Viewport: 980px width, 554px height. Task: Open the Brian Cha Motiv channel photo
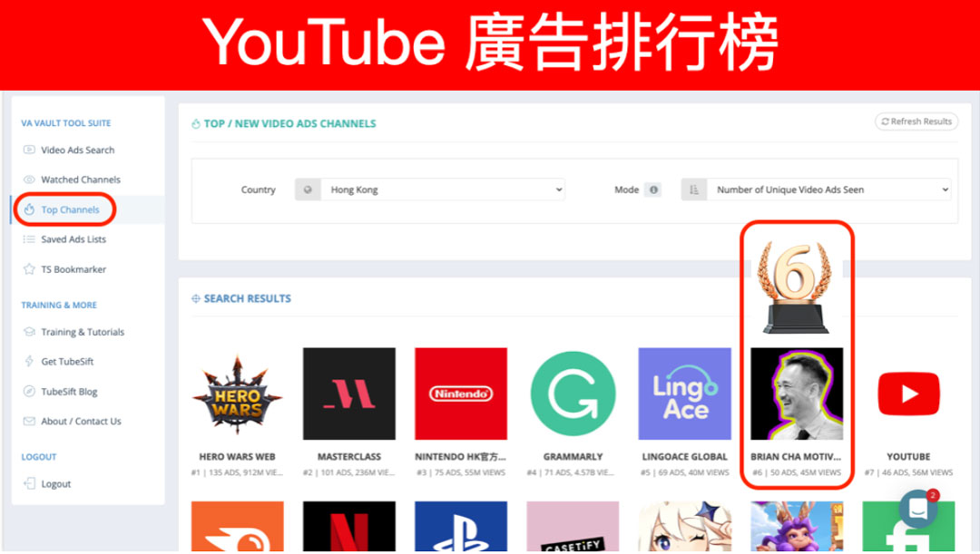click(x=797, y=394)
